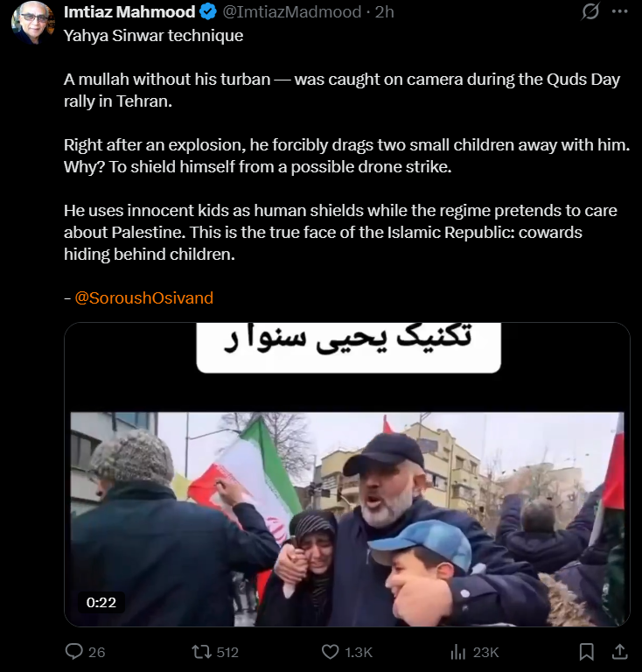642x672 pixels.
Task: Click the 1.3K likes count
Action: point(359,652)
